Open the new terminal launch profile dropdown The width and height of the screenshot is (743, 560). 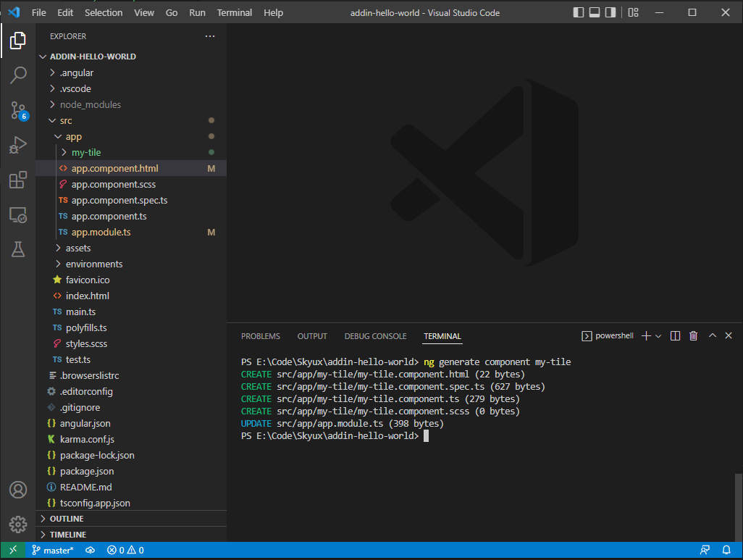tap(658, 336)
